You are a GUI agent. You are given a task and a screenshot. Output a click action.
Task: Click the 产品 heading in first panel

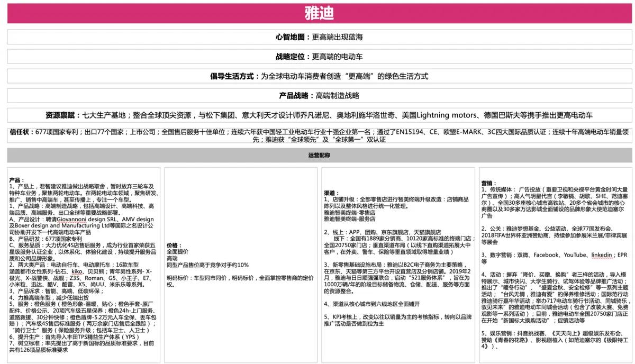[17, 180]
